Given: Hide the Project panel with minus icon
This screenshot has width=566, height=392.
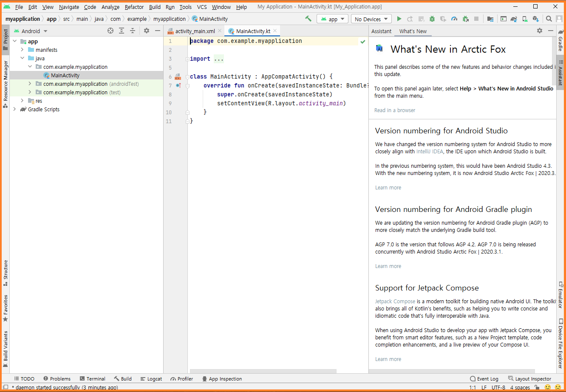Looking at the screenshot, I should [158, 31].
